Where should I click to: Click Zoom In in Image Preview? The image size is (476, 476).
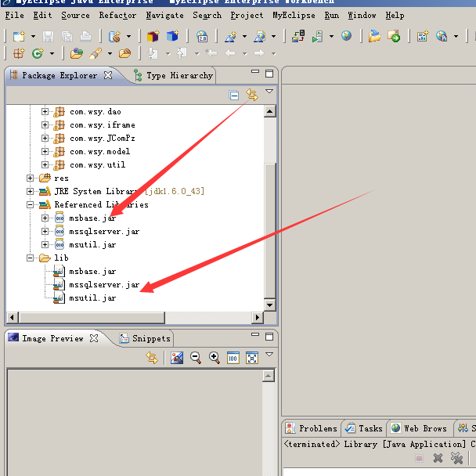[x=215, y=358]
